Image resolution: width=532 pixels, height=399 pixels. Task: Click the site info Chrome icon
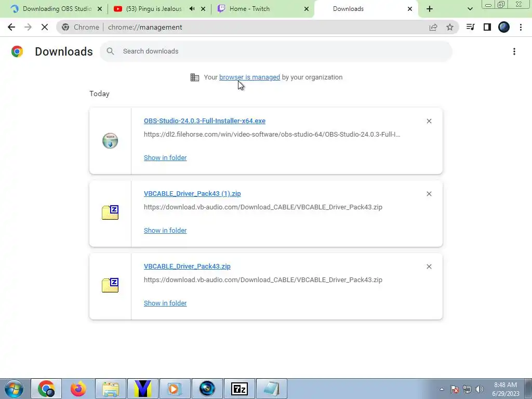[x=65, y=27]
